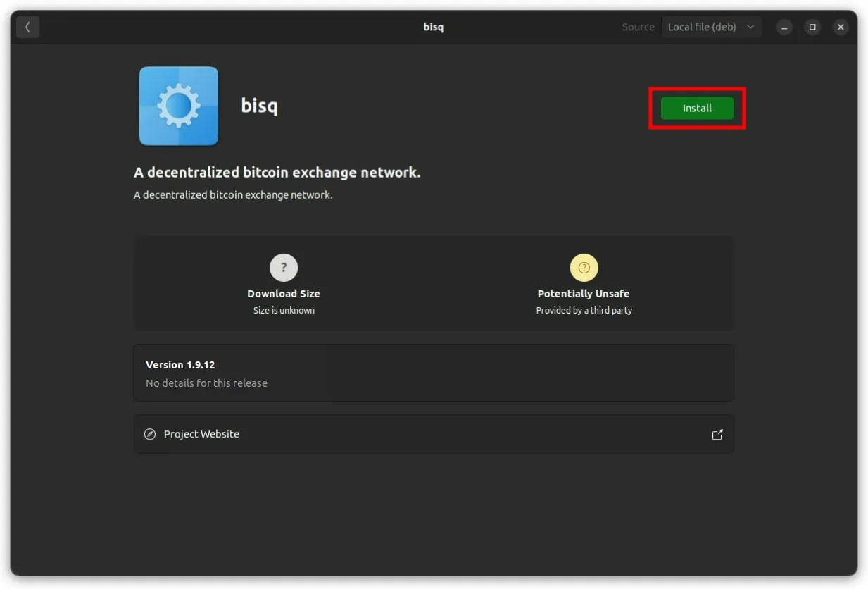Screen dimensions: 868x589
Task: Click the 'Size is unknown' text
Action: [x=284, y=311]
